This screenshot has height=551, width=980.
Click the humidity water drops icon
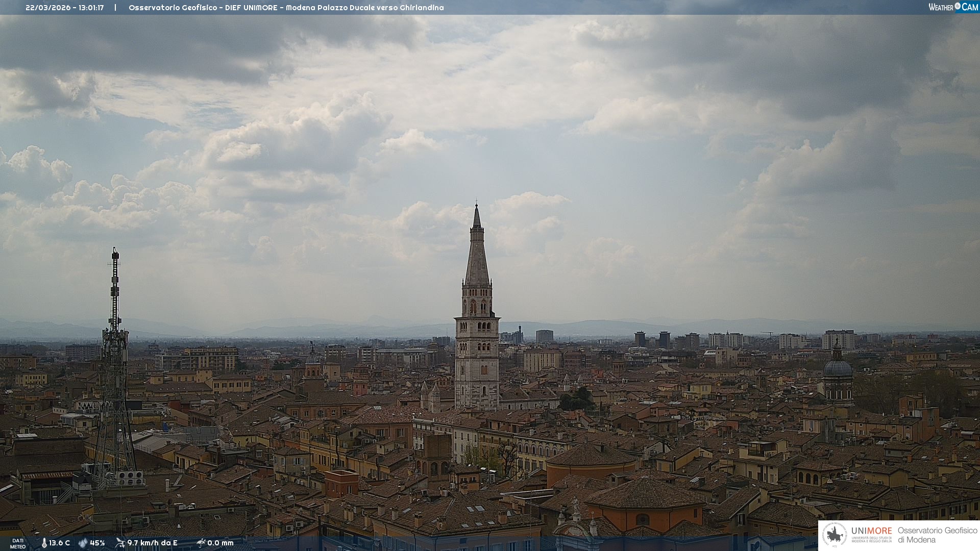click(83, 543)
